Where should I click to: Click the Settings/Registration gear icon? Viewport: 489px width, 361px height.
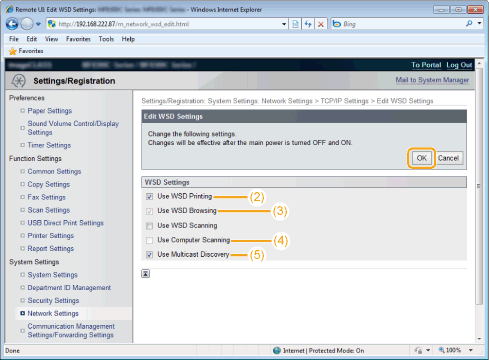click(x=18, y=81)
